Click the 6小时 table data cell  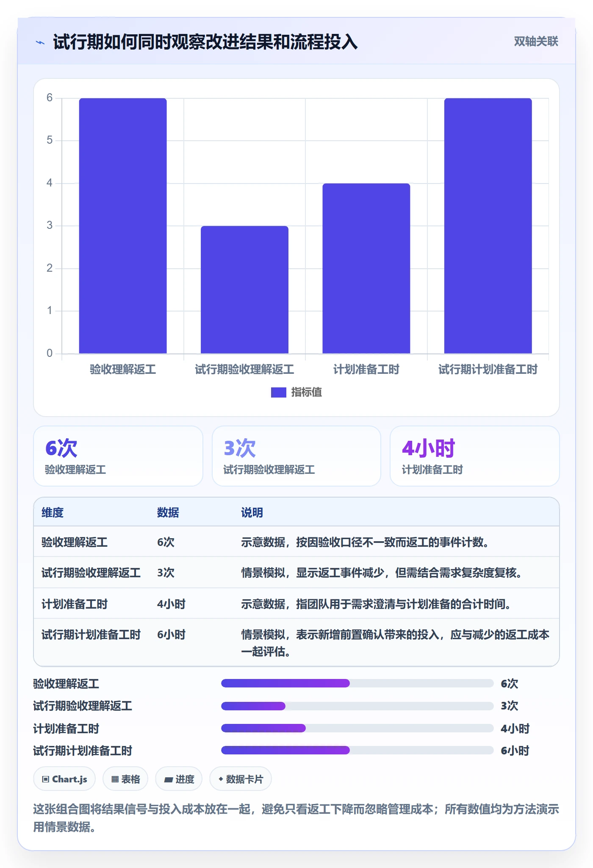tap(172, 634)
